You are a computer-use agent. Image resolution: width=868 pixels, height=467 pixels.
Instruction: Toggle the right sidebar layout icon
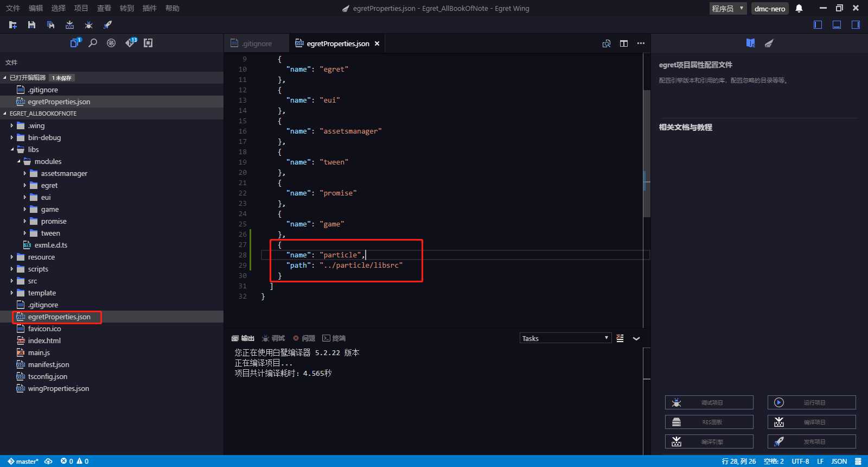856,25
